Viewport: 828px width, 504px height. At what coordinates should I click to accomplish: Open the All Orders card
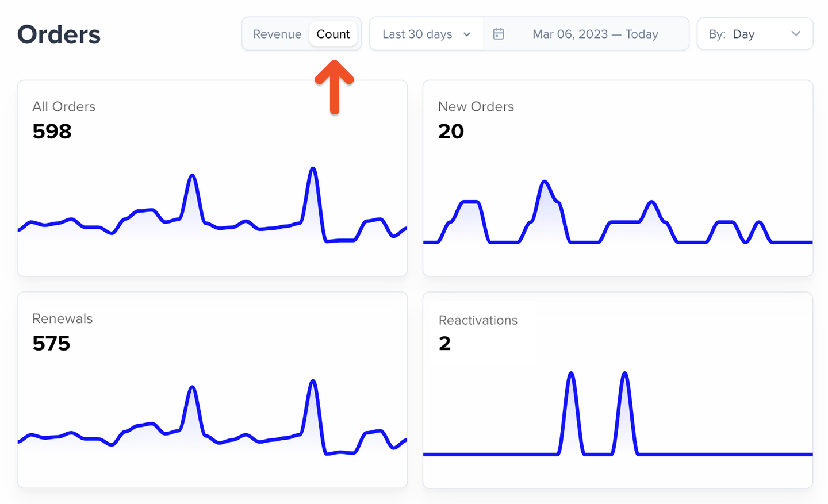click(212, 178)
